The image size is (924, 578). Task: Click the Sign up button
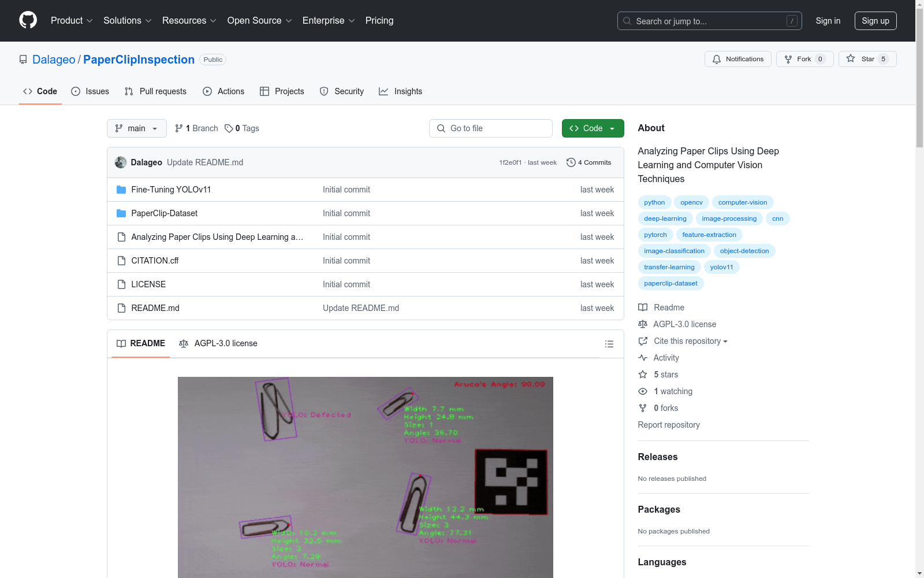875,21
